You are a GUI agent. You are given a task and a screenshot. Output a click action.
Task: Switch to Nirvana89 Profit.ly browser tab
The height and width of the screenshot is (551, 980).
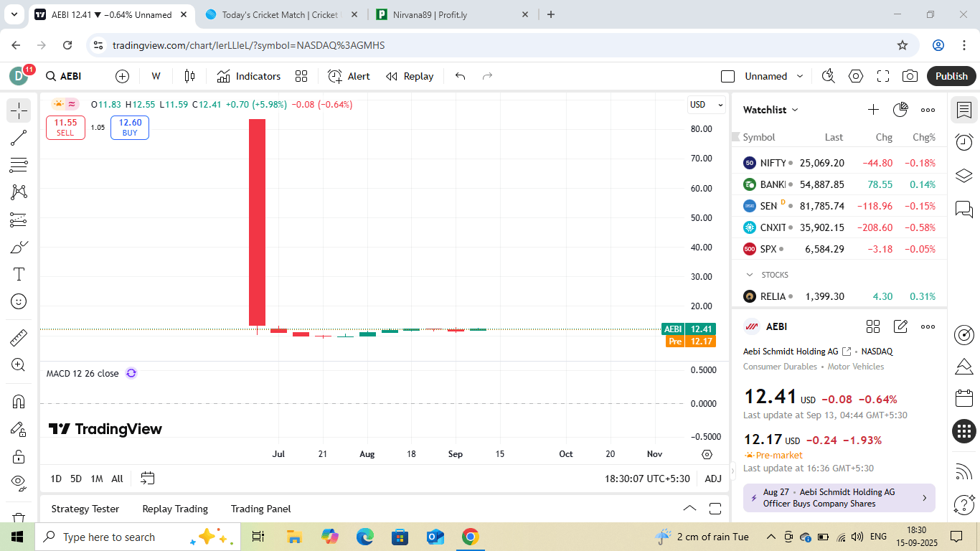(x=452, y=14)
